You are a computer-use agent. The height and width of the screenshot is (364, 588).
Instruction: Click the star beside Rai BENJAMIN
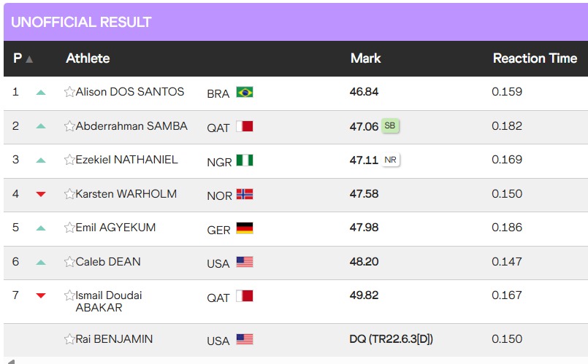click(x=69, y=339)
